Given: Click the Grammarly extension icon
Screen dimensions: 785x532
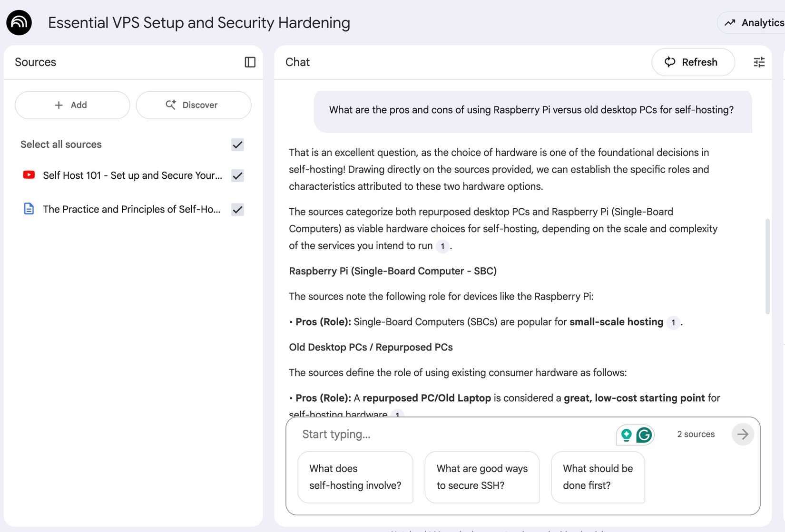Looking at the screenshot, I should 644,435.
